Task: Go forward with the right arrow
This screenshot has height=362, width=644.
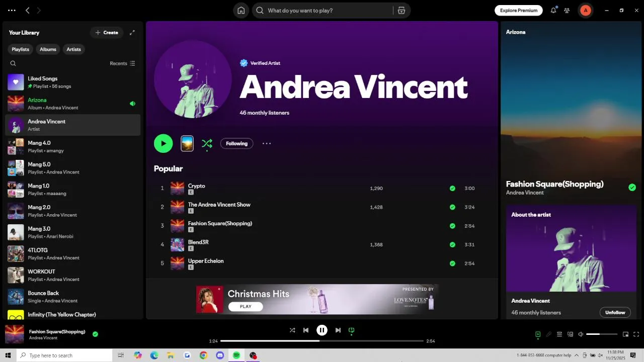Action: tap(39, 10)
